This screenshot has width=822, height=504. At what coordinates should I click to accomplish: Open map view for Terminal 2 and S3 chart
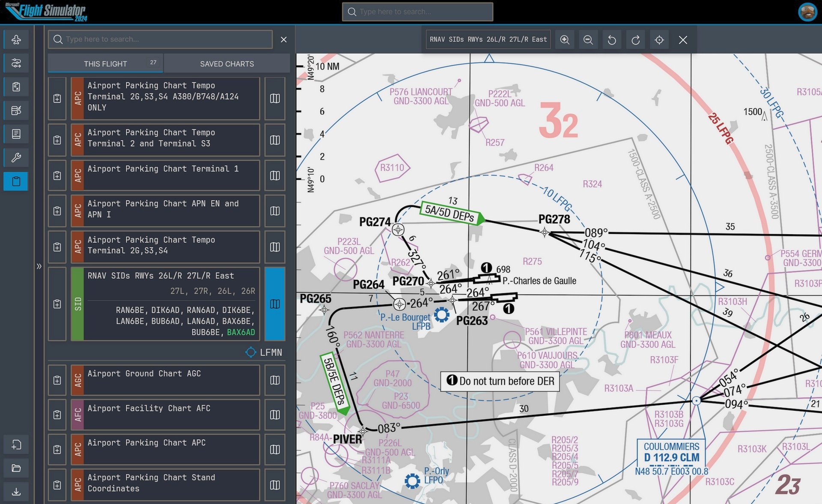(x=275, y=140)
